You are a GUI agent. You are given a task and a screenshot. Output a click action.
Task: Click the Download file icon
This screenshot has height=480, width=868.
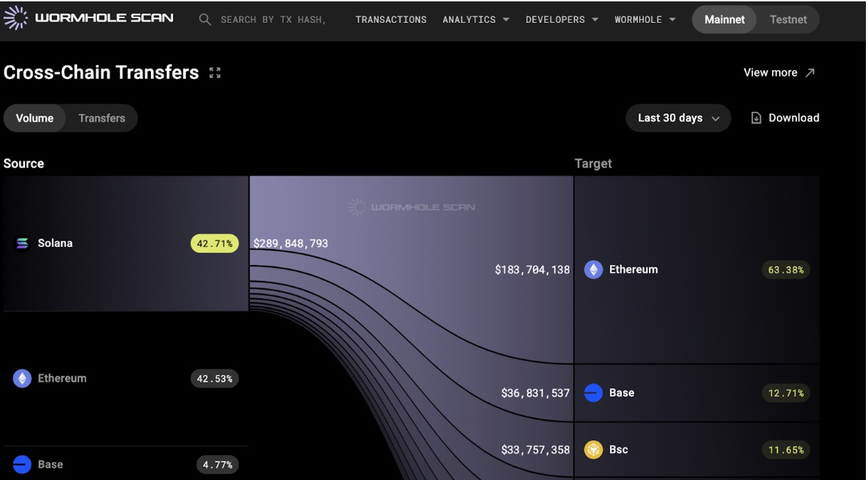757,118
